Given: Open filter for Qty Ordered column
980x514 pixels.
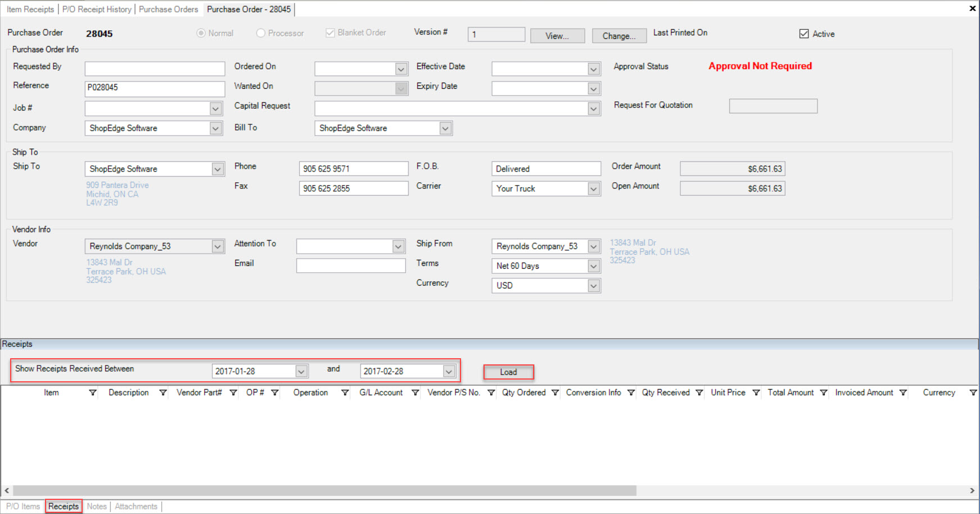Looking at the screenshot, I should pos(555,393).
